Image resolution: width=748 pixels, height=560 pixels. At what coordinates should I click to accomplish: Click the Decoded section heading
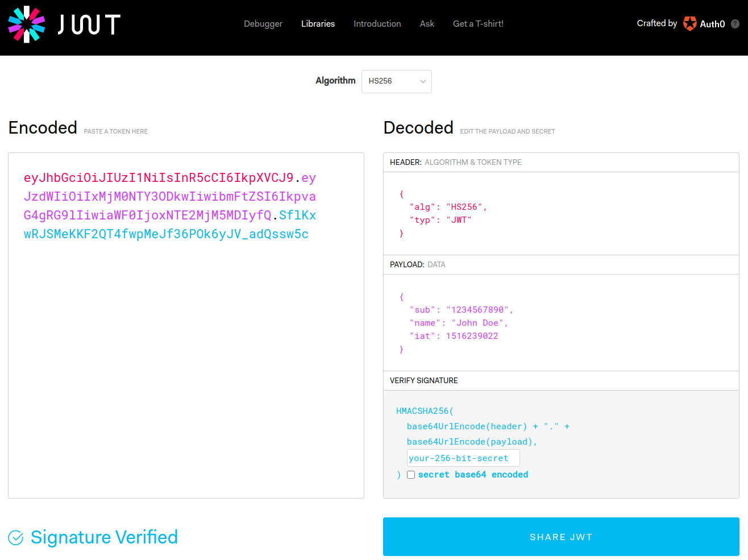(x=418, y=127)
